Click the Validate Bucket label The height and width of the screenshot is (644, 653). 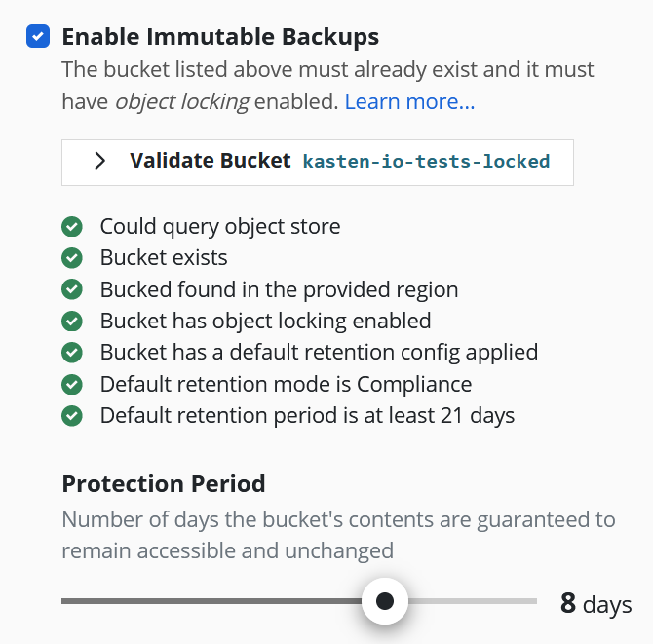(x=210, y=162)
